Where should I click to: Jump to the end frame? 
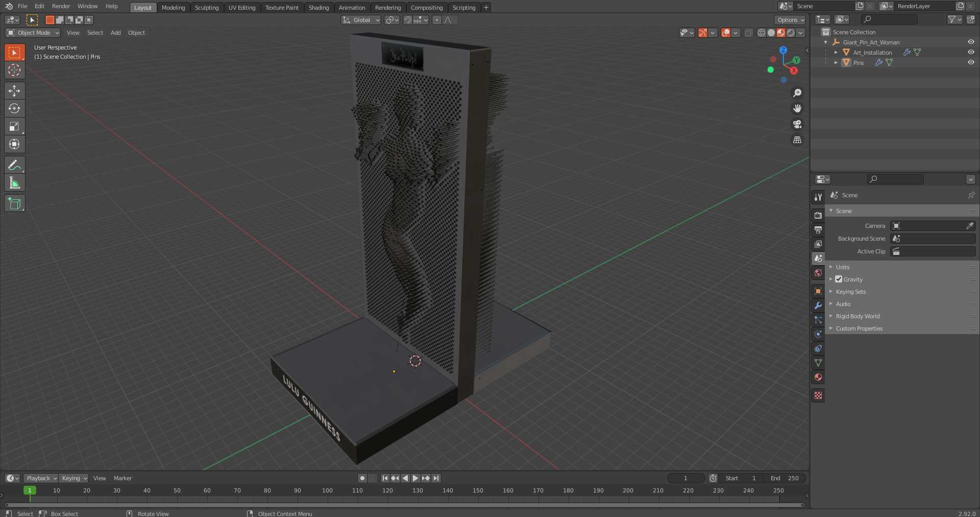tap(436, 478)
